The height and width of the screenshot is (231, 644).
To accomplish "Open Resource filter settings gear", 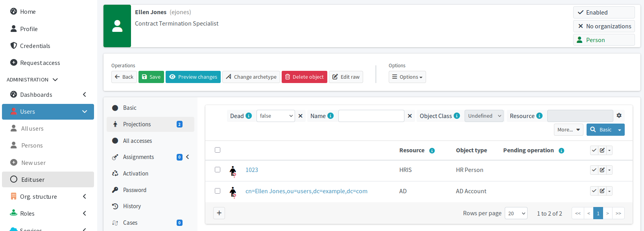I will 619,115.
